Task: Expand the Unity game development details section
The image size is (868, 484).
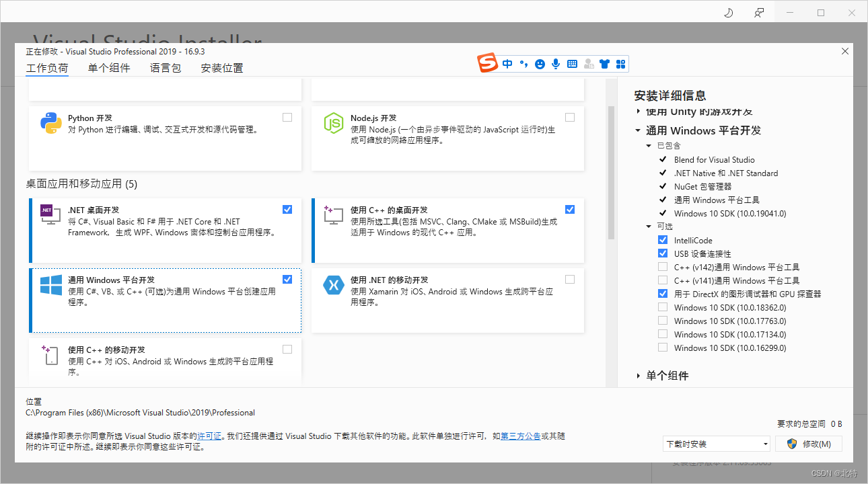Action: [x=638, y=112]
